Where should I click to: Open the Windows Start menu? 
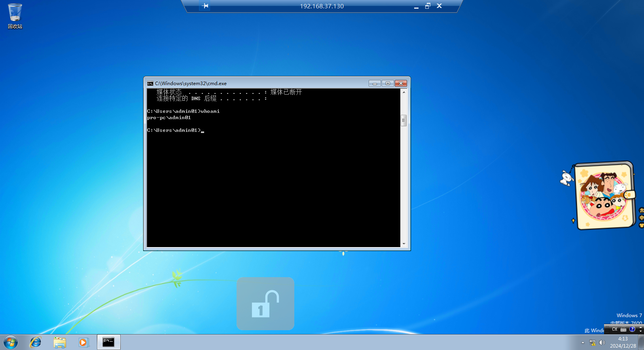(x=11, y=342)
